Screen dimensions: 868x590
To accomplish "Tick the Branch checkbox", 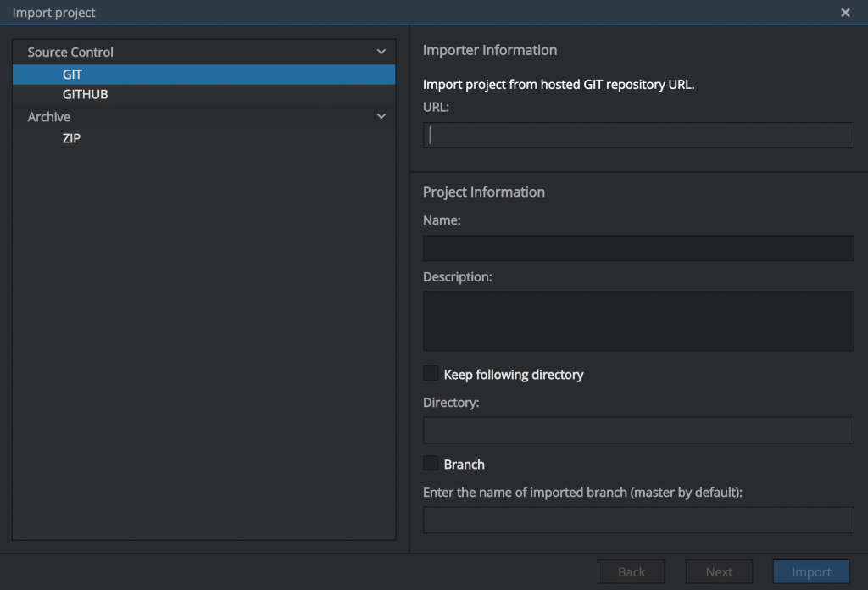I will pos(431,464).
